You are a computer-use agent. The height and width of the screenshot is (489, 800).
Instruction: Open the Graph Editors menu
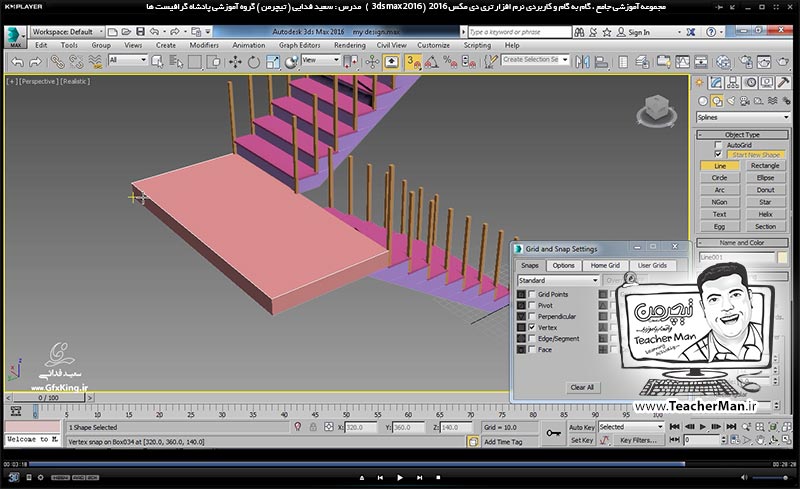point(299,45)
